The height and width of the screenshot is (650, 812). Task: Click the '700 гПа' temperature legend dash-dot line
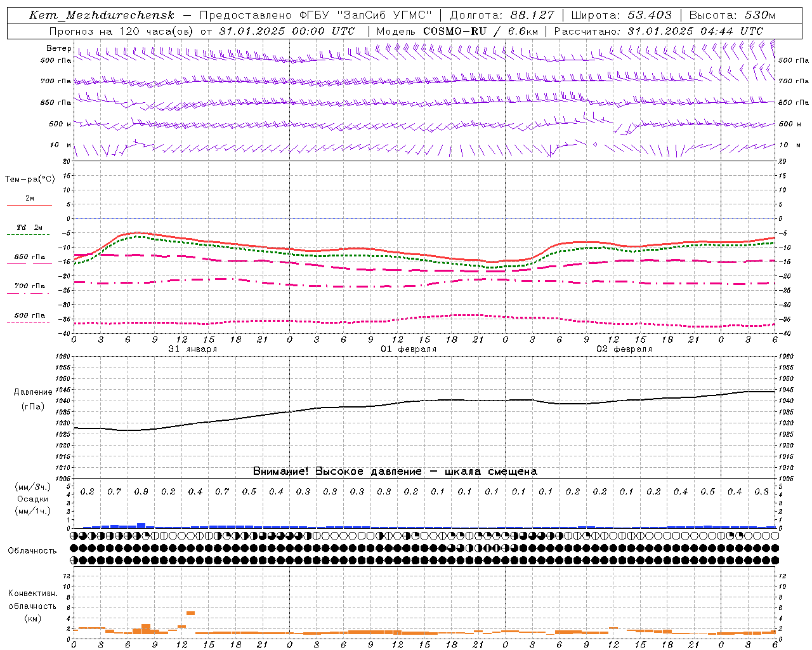pos(28,293)
